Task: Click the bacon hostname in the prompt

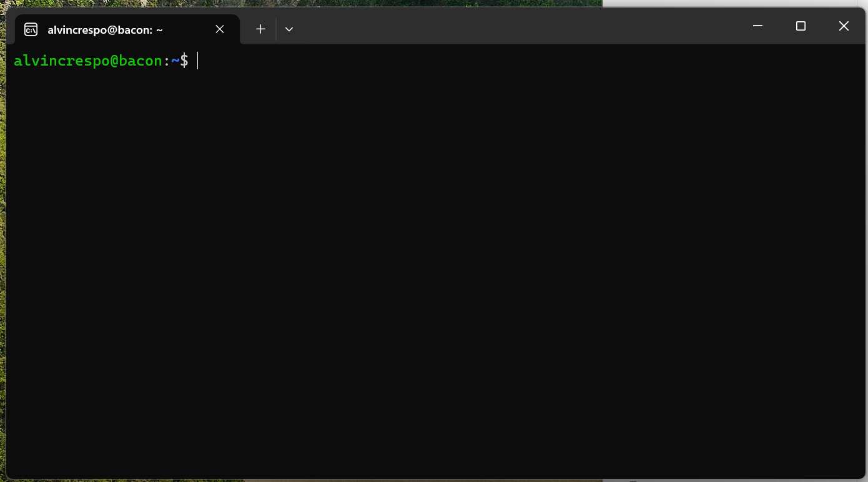Action: click(141, 61)
